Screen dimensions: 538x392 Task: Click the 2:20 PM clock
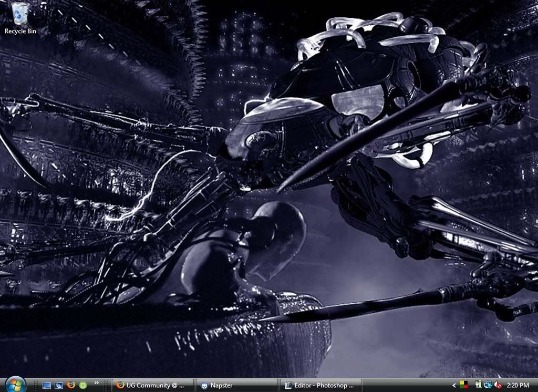tap(518, 386)
